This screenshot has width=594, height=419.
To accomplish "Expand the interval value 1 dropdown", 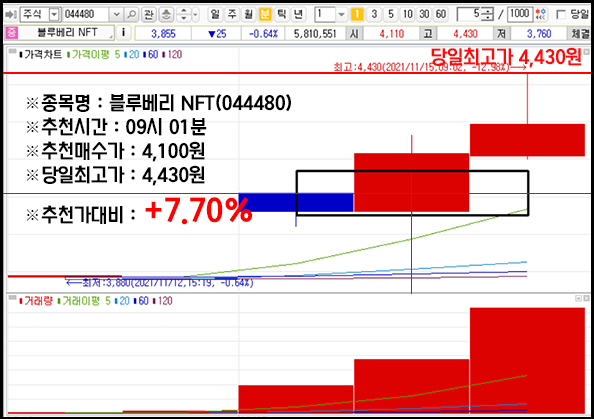I will (341, 15).
